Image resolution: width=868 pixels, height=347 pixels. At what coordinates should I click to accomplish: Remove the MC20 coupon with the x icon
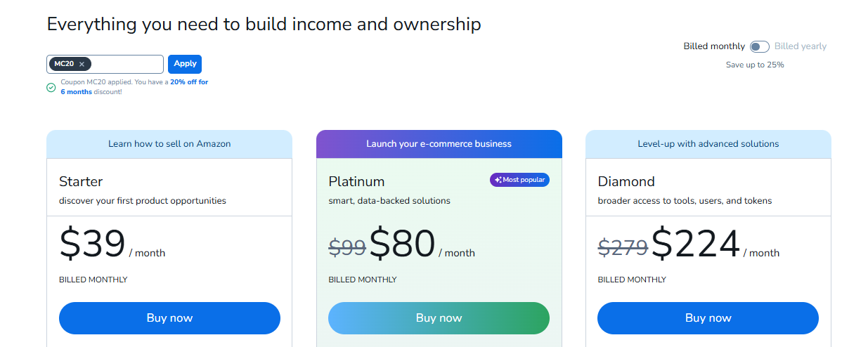[x=82, y=64]
